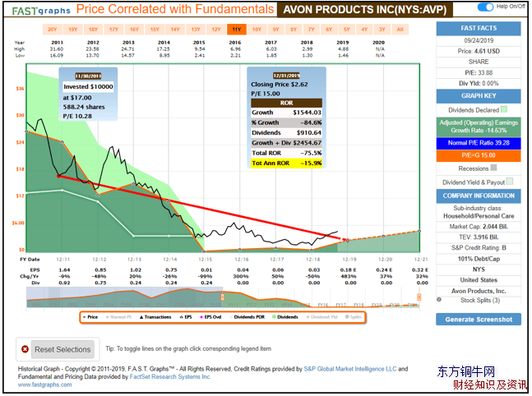Select the 11Y time range tab
Viewport: 532px width, 396px height.
tap(237, 30)
